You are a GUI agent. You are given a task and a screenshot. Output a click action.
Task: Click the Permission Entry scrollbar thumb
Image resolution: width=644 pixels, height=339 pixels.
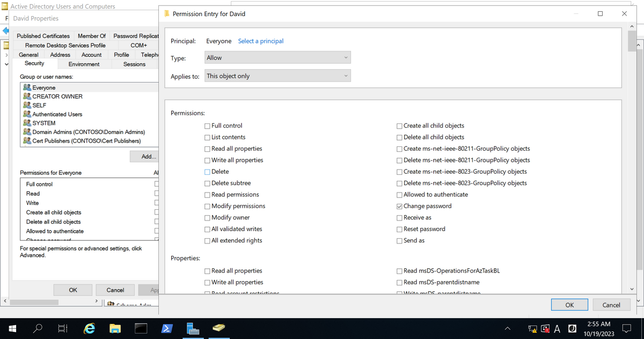(x=632, y=41)
